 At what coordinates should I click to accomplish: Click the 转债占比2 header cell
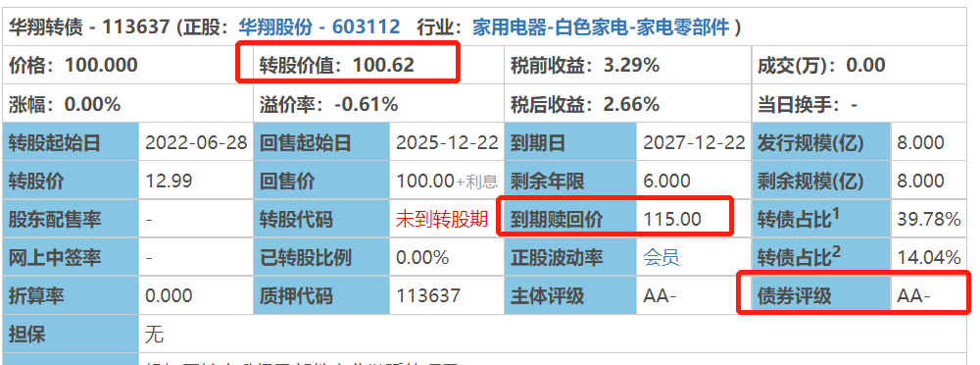coord(821,257)
